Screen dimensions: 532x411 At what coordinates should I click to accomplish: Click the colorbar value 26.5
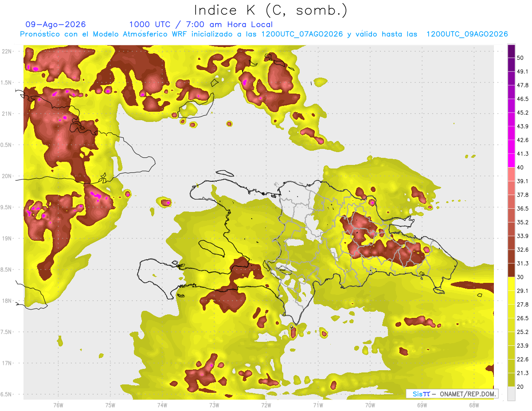click(523, 318)
